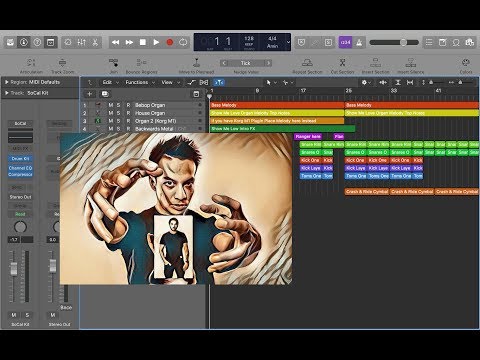Toggle Cycle mode button
This screenshot has height=360, width=480.
pyautogui.click(x=183, y=42)
